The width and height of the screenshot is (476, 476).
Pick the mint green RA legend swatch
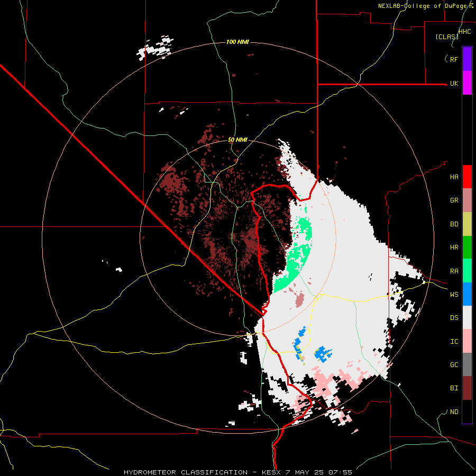(467, 271)
